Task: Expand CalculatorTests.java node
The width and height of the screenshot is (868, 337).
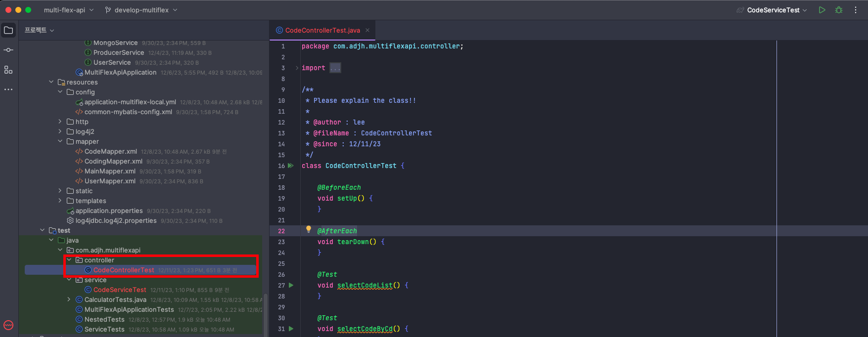Action: tap(69, 299)
